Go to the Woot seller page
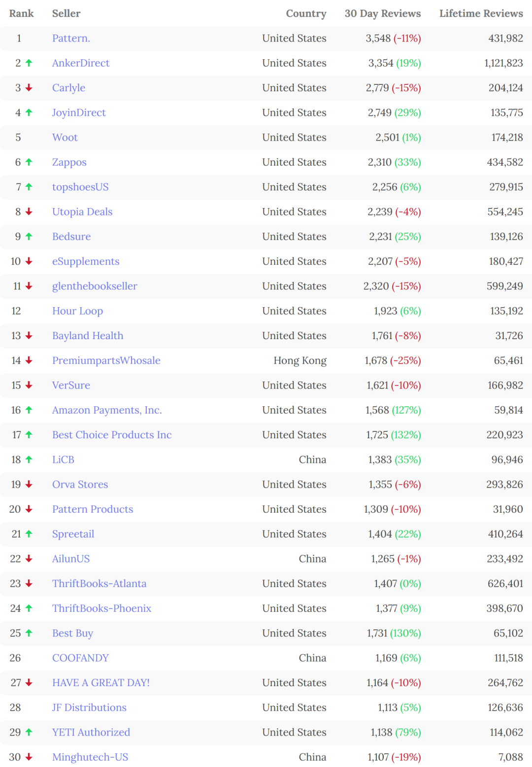This screenshot has height=767, width=532. [x=65, y=138]
